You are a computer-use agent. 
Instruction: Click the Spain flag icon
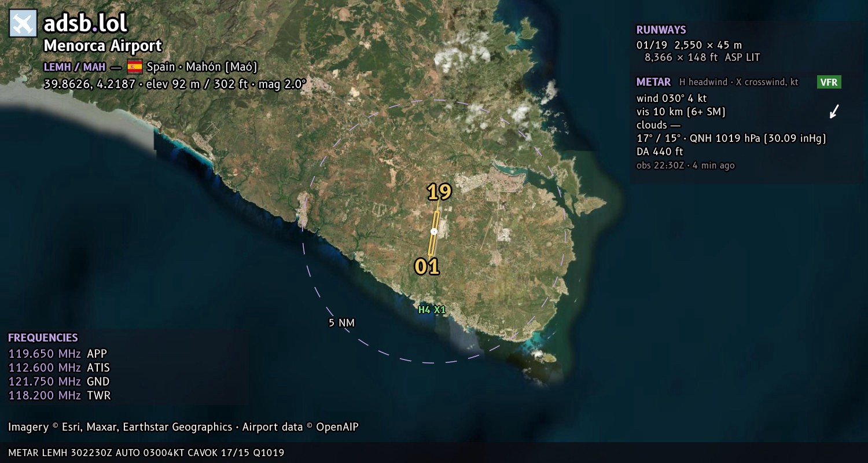135,67
